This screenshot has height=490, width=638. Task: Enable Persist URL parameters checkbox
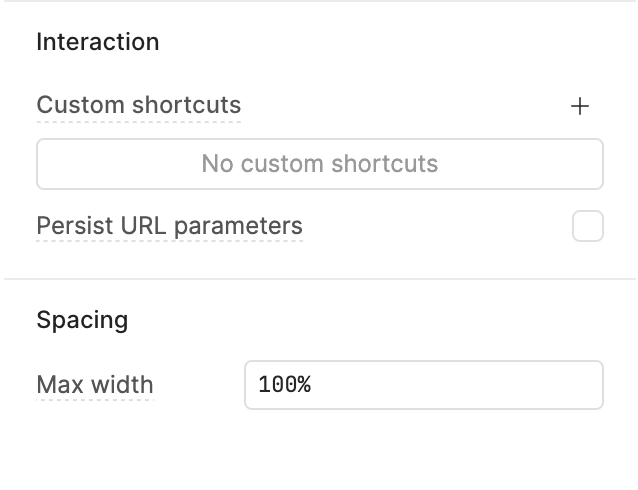(x=588, y=226)
